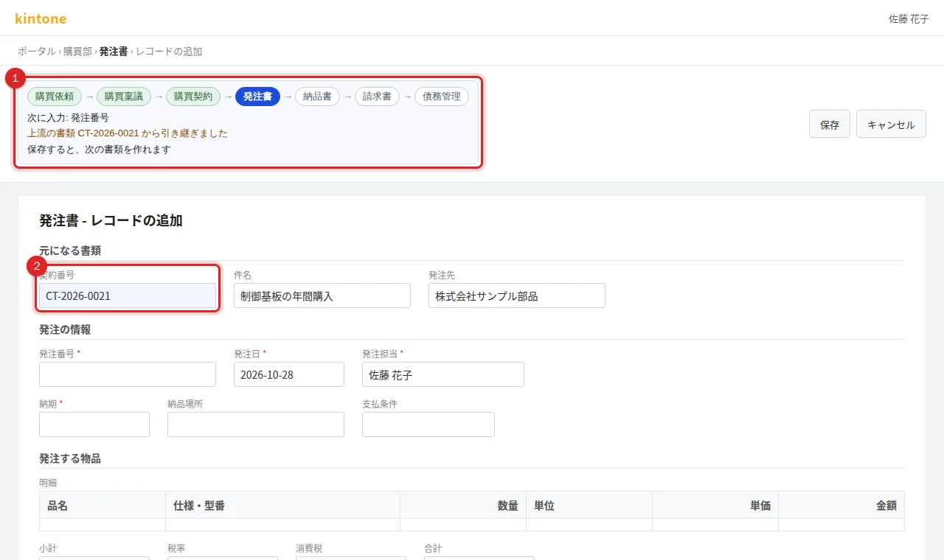The image size is (944, 560).
Task: Open 購買部 breadcrumb link
Action: (77, 52)
